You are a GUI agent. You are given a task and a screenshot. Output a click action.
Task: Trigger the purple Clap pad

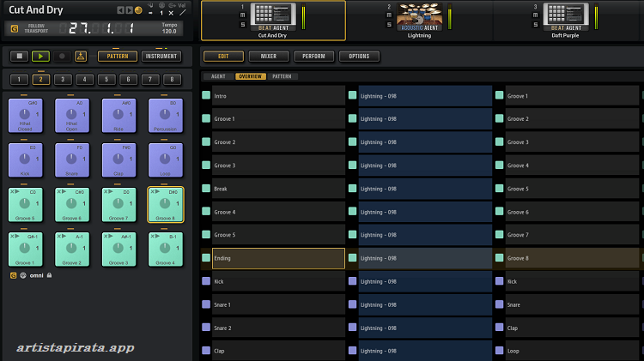[118, 160]
